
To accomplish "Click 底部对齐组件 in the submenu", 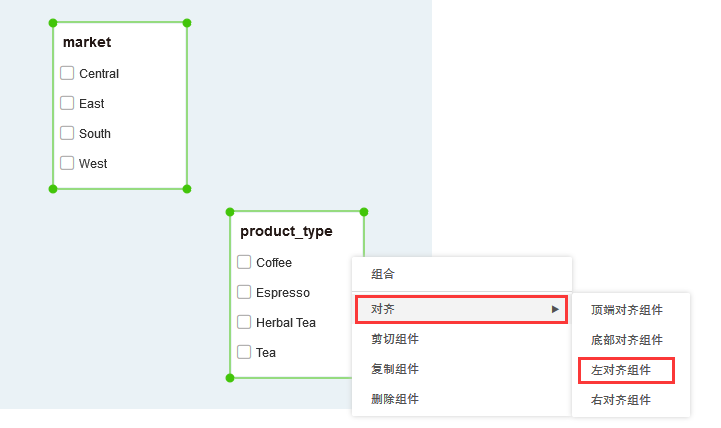I will tap(626, 340).
